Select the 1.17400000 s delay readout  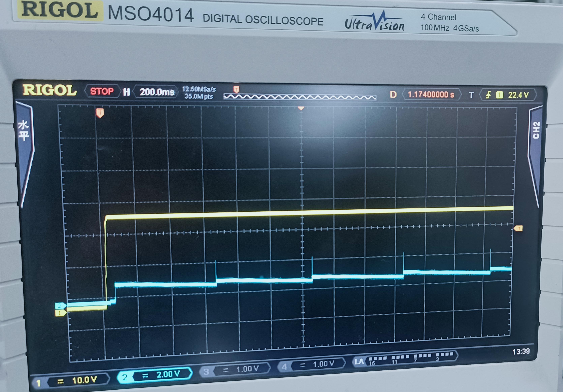tap(431, 94)
